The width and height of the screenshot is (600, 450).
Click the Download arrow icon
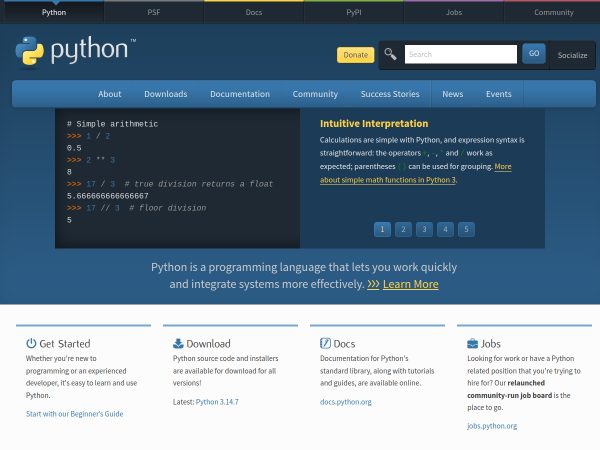pos(178,343)
